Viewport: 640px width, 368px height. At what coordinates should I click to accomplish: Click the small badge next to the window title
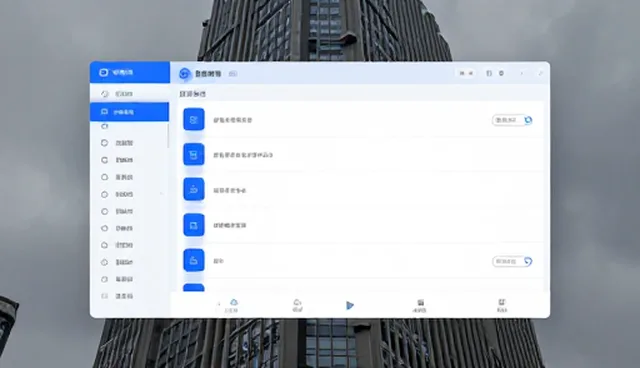click(233, 74)
